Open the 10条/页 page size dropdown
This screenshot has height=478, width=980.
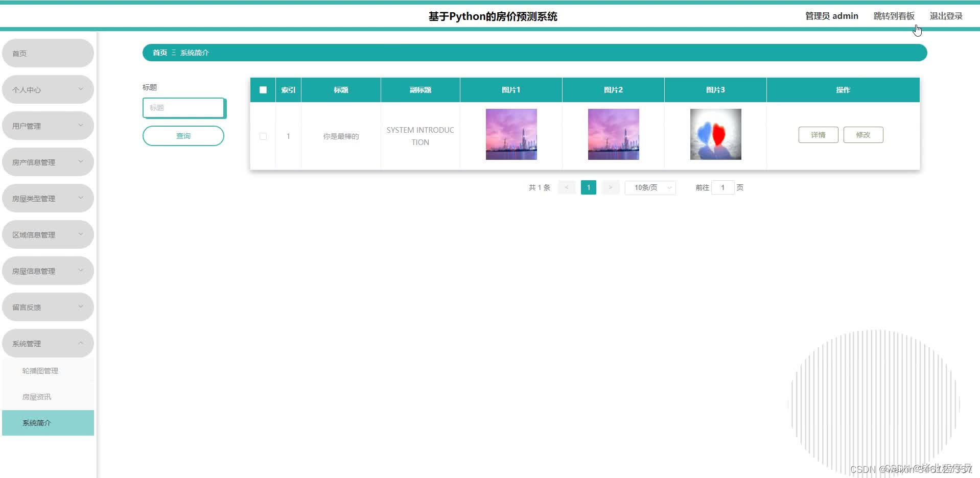(649, 187)
